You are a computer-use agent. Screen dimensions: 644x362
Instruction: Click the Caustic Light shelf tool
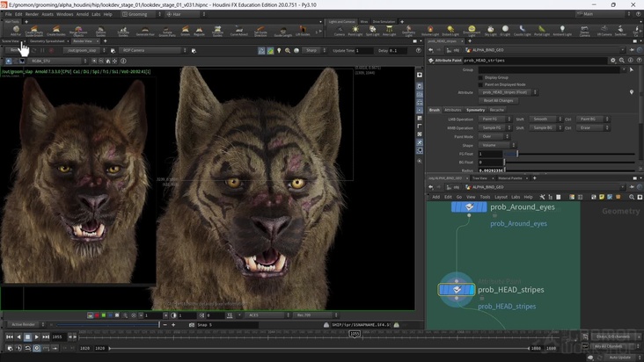522,31
